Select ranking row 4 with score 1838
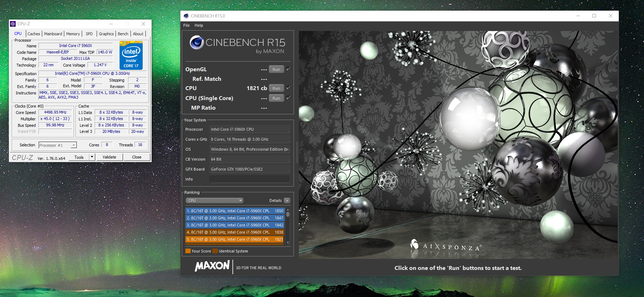The width and height of the screenshot is (644, 297). point(235,232)
